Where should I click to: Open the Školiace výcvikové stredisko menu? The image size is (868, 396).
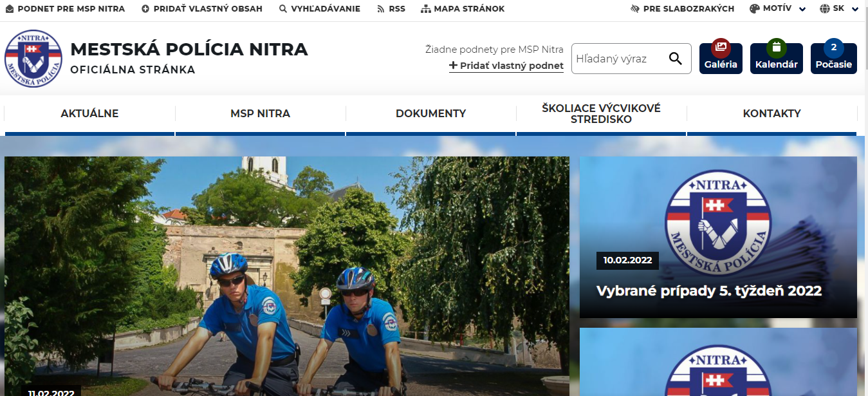601,114
